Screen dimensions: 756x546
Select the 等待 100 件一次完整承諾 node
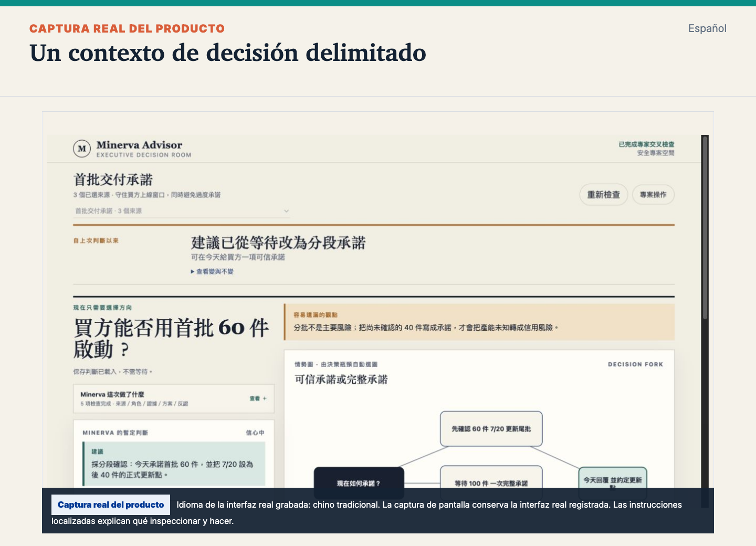coord(491,482)
